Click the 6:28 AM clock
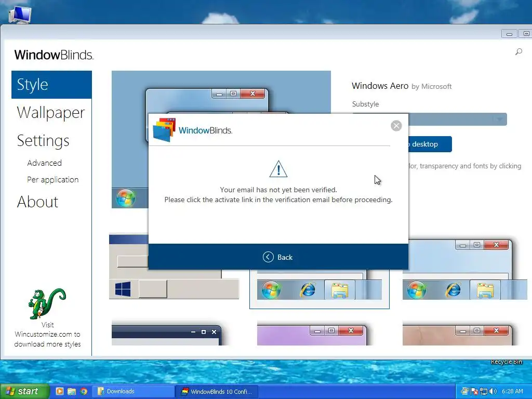The height and width of the screenshot is (399, 532). coord(512,391)
